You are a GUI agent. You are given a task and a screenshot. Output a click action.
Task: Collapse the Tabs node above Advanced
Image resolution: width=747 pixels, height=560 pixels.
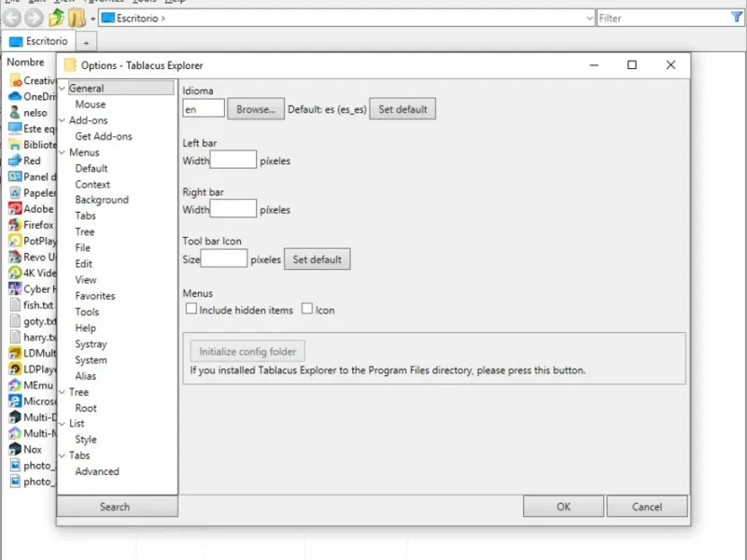(62, 455)
